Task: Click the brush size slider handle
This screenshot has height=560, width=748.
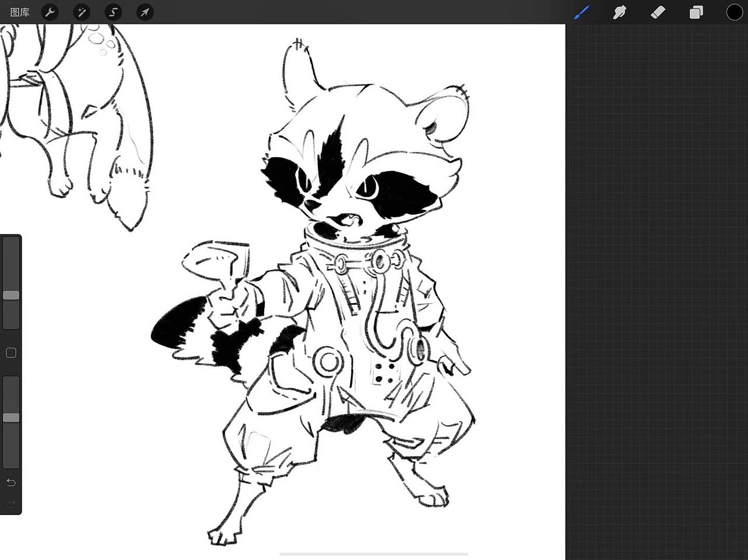Action: click(x=11, y=295)
